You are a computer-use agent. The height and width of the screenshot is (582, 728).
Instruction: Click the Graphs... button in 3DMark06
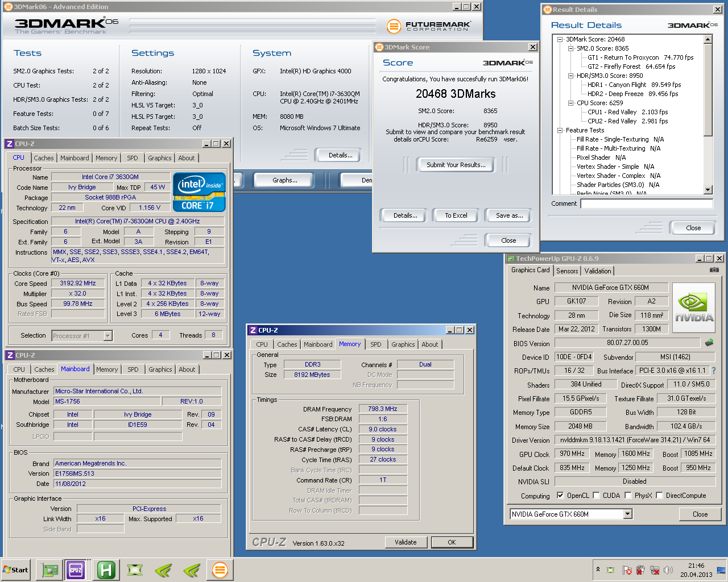285,180
